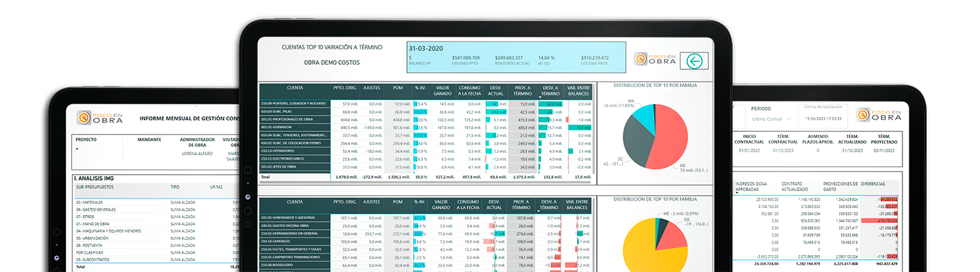This screenshot has width=980, height=272.
Task: Select row 610.03-Subc. Pilas
Action: click(x=425, y=112)
